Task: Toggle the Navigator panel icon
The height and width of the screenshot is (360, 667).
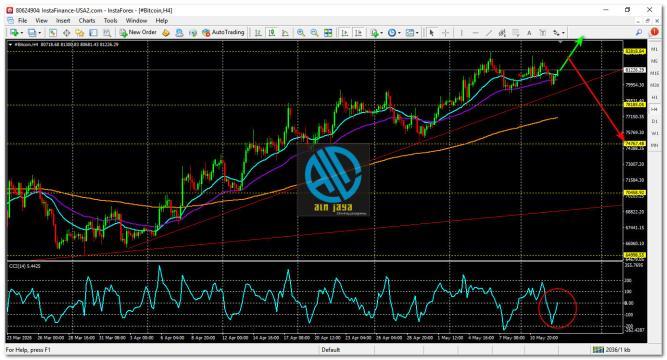Action: pos(80,32)
